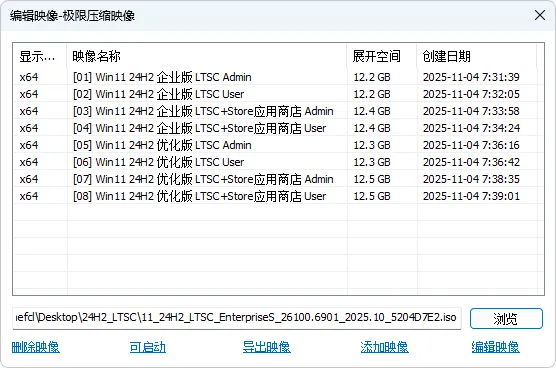
Task: Click date 2025-11-04 7:38:35
Action: tap(471, 179)
